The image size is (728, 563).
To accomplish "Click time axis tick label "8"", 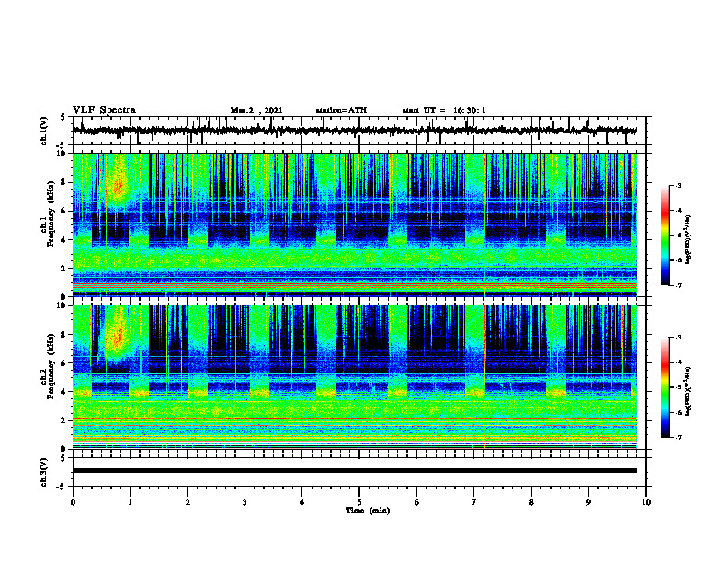I will [531, 502].
